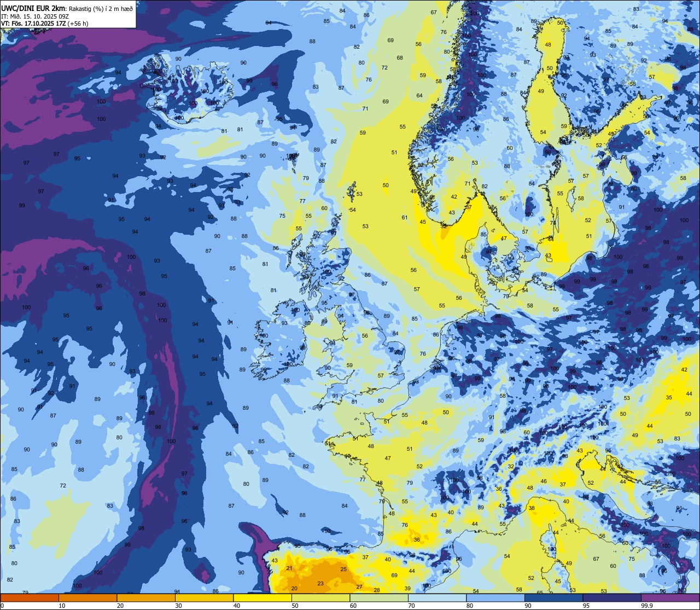The width and height of the screenshot is (700, 610).
Task: Click the legend label 70
Action: (x=411, y=606)
